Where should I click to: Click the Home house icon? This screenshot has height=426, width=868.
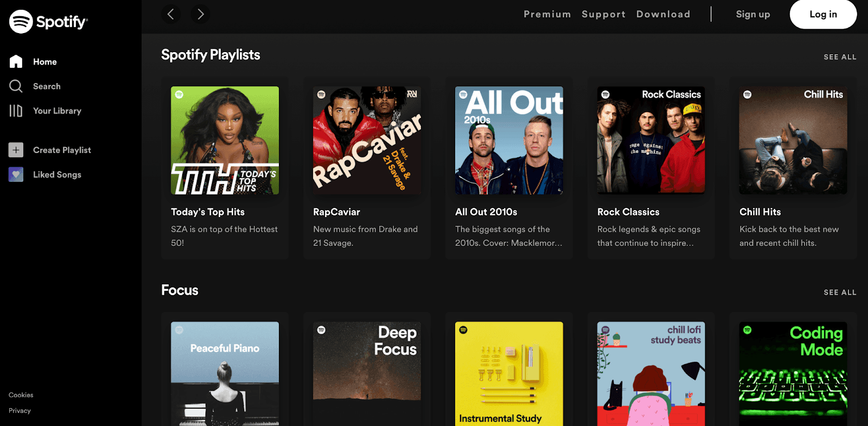pos(16,62)
